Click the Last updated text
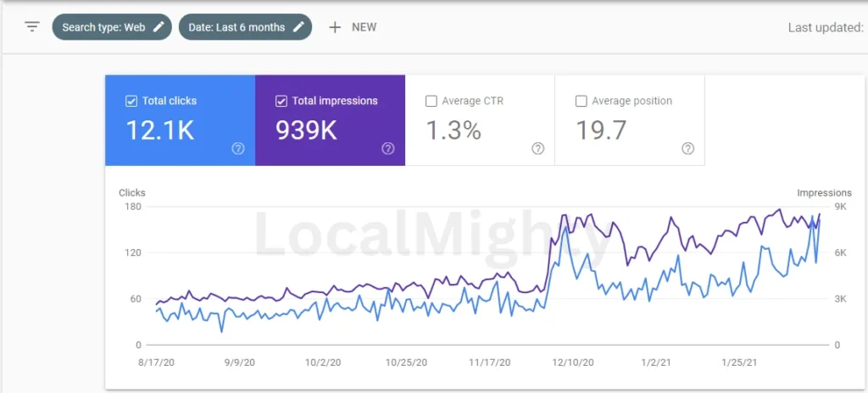This screenshot has height=393, width=868. pyautogui.click(x=825, y=27)
